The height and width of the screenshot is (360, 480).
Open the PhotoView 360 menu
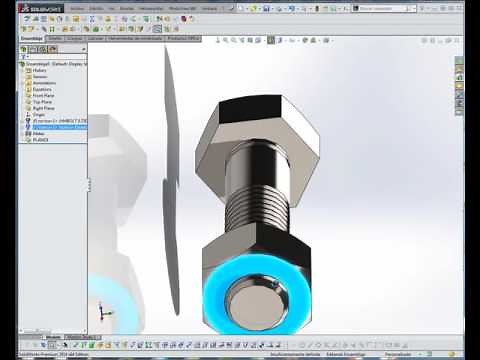pyautogui.click(x=182, y=9)
